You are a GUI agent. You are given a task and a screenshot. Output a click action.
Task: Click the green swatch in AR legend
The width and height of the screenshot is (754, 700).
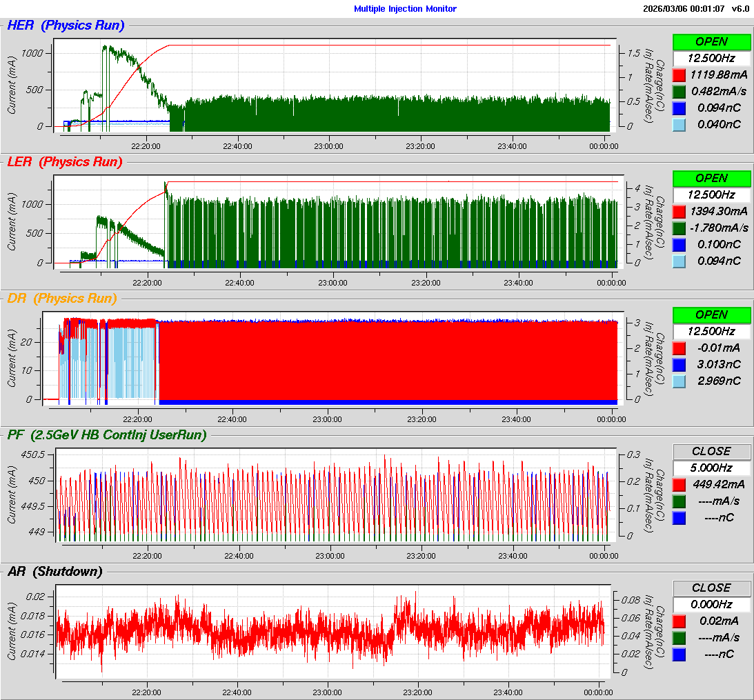(x=679, y=637)
